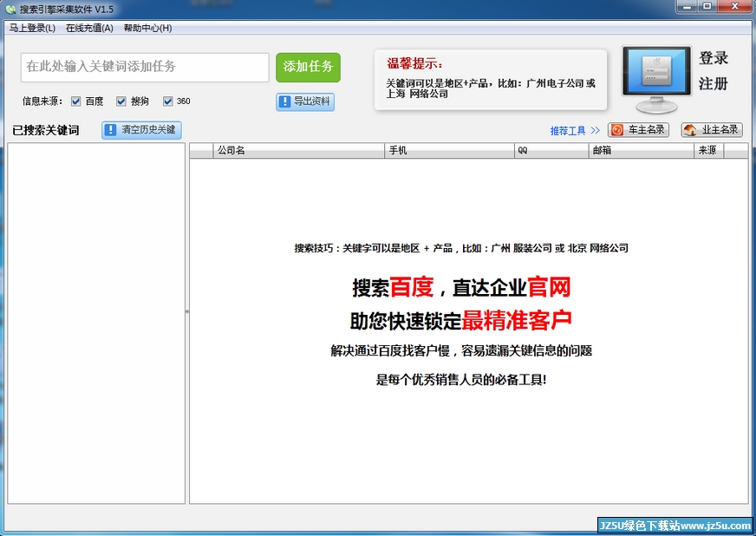Click the green 添加任务 button
The height and width of the screenshot is (536, 756).
click(x=308, y=67)
